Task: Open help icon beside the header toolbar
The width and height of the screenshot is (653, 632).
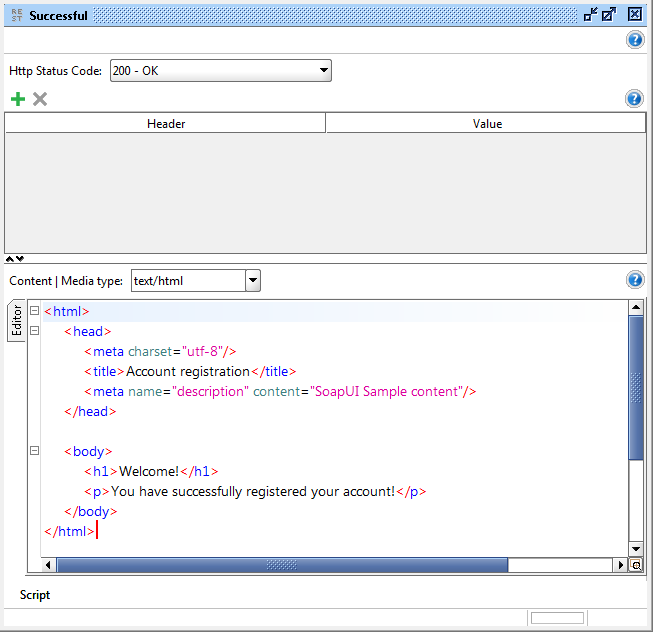Action: pyautogui.click(x=633, y=99)
